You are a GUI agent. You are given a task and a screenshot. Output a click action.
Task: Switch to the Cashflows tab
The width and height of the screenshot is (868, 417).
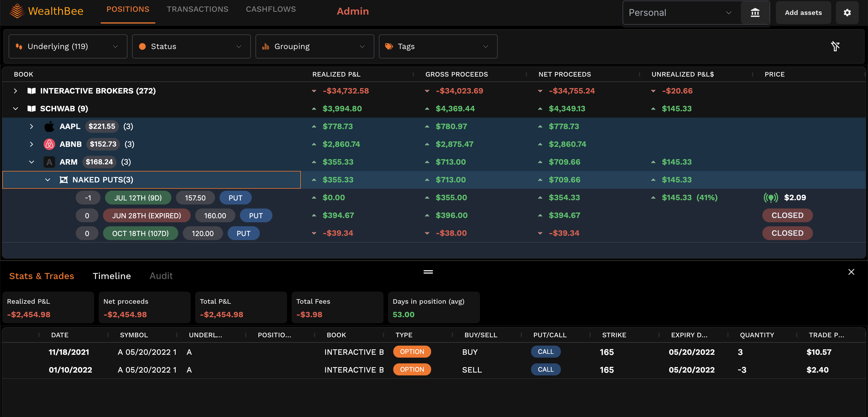[x=271, y=9]
